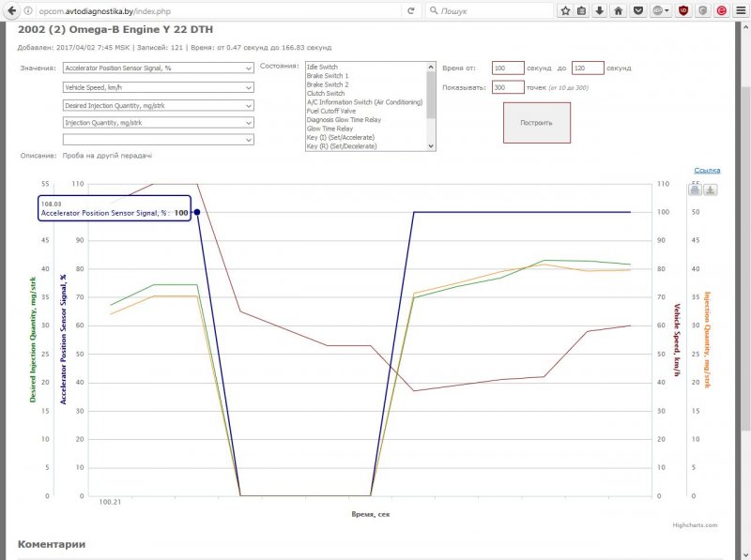Open the Ссылка link
The height and width of the screenshot is (560, 751).
pyautogui.click(x=707, y=170)
